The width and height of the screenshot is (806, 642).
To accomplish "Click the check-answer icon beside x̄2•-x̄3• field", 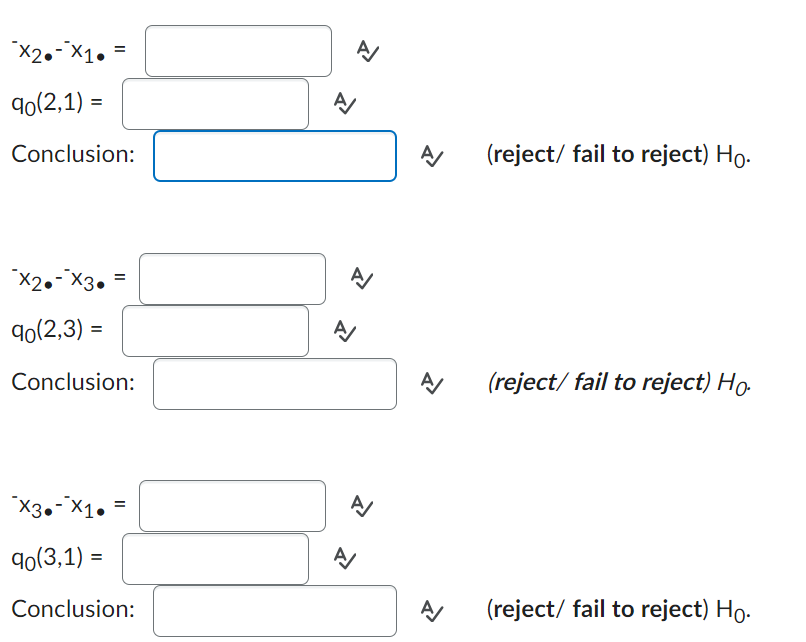I will pyautogui.click(x=362, y=280).
